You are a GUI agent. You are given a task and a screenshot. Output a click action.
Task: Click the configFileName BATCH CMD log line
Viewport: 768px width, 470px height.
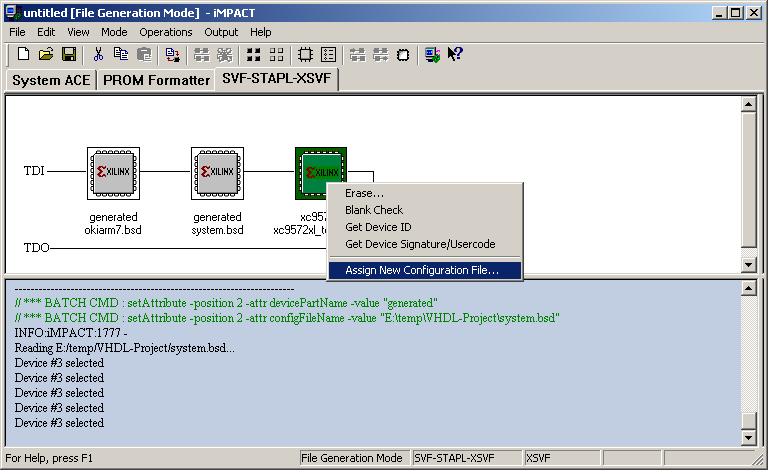[x=287, y=318]
